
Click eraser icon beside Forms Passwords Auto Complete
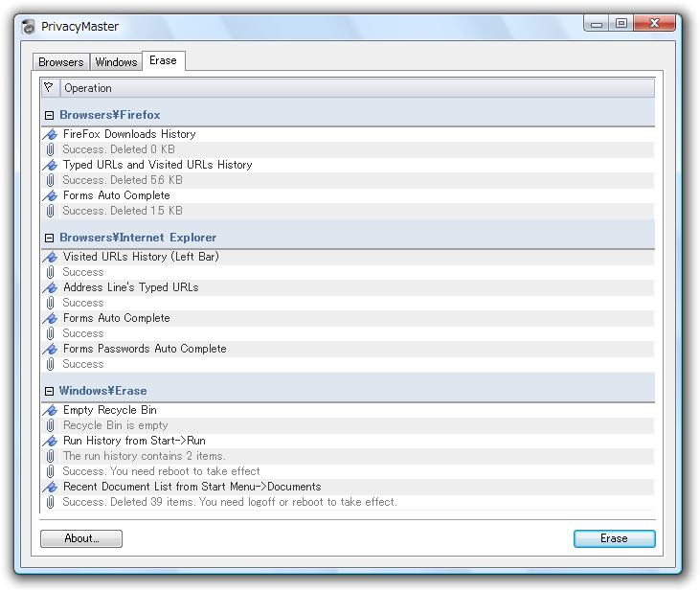(x=51, y=349)
